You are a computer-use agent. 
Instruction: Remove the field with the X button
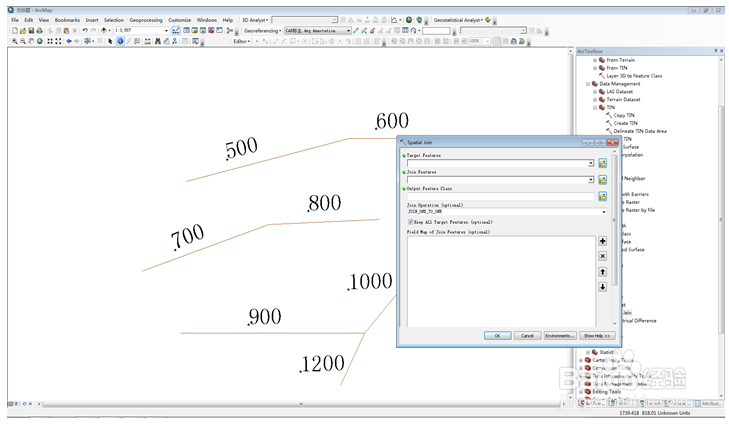click(x=603, y=256)
